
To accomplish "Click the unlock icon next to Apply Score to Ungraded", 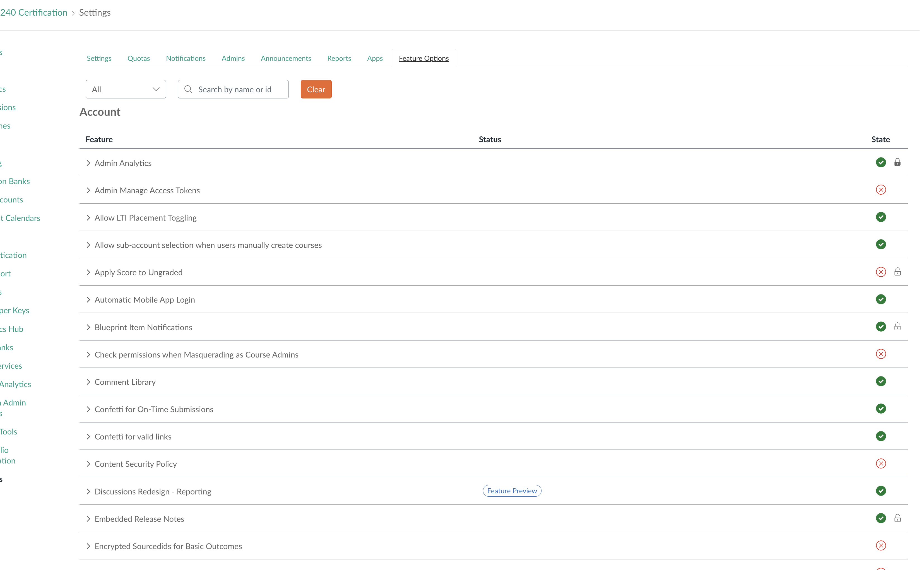I will pyautogui.click(x=897, y=272).
